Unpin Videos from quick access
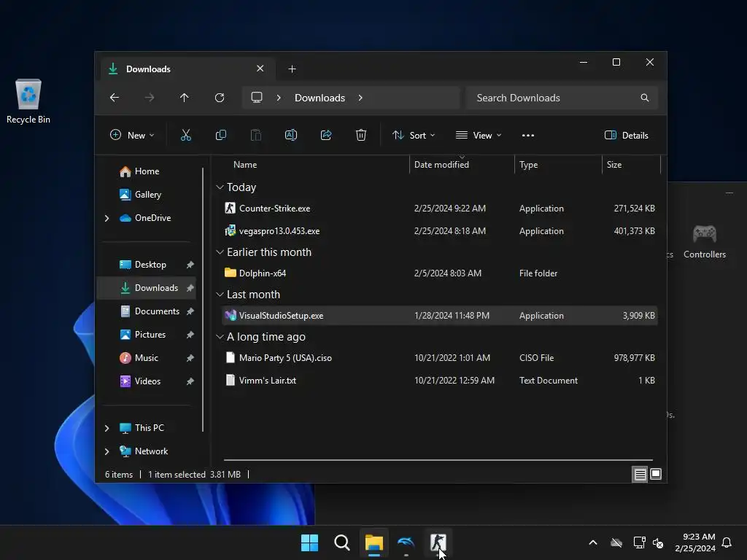This screenshot has height=560, width=747. click(x=190, y=381)
